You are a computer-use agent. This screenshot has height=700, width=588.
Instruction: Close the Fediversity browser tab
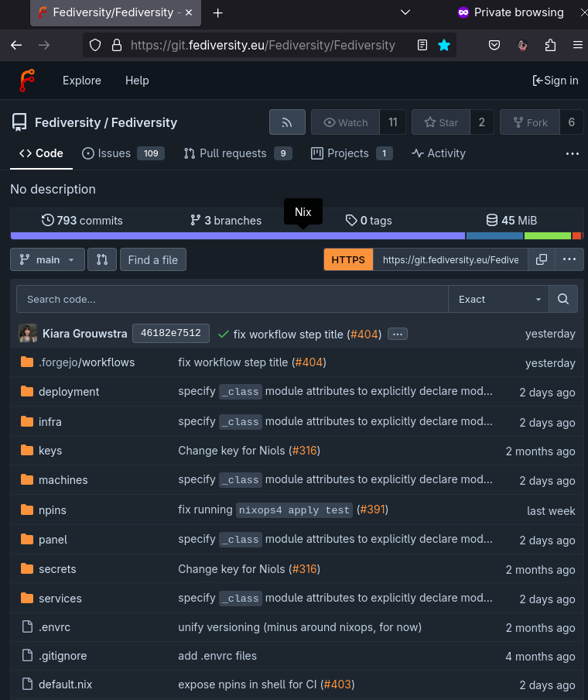pyautogui.click(x=189, y=12)
